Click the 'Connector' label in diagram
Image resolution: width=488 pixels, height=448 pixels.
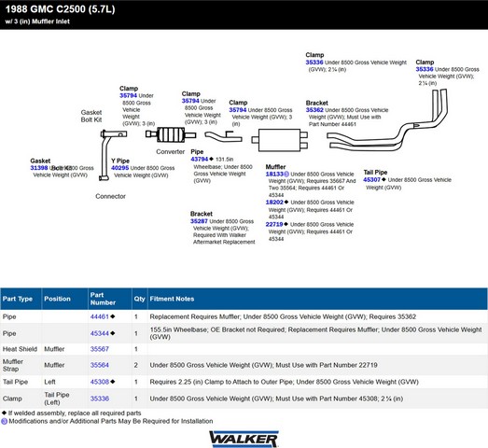tap(110, 196)
